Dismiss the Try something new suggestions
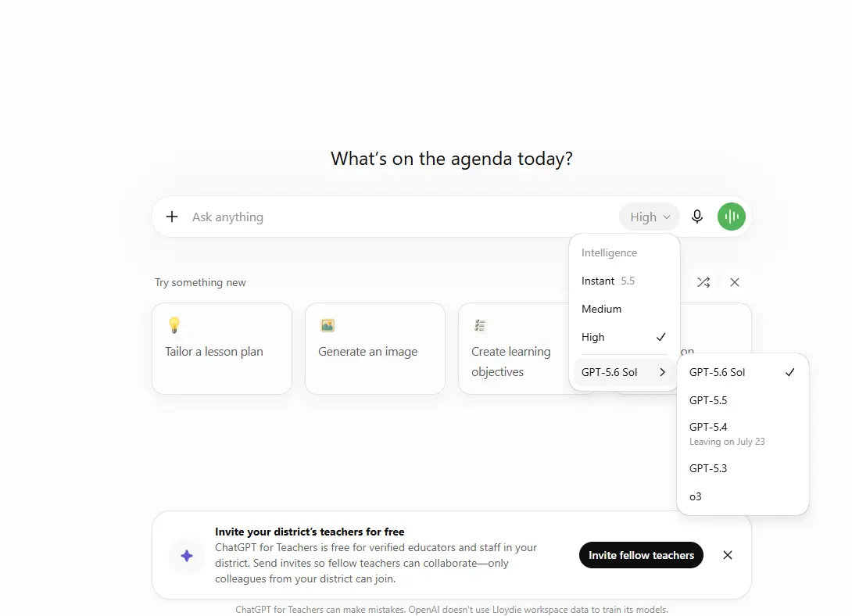The height and width of the screenshot is (616, 852). coord(735,282)
